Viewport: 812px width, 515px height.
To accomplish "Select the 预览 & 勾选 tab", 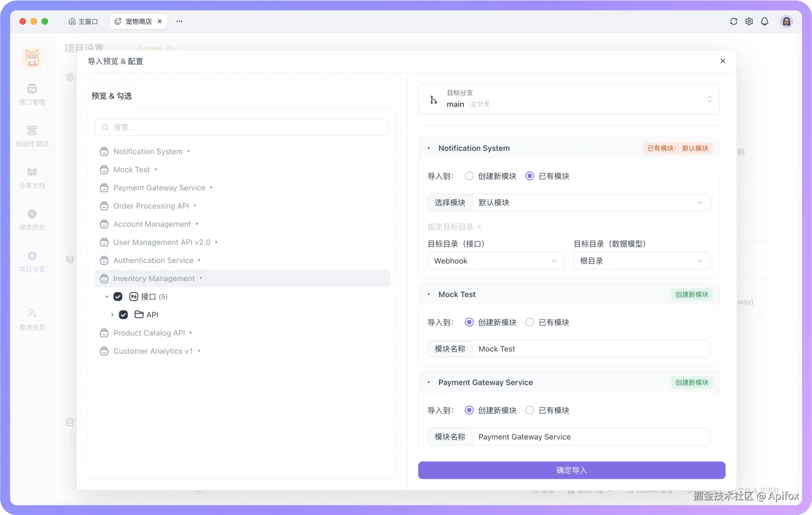I will click(x=111, y=96).
